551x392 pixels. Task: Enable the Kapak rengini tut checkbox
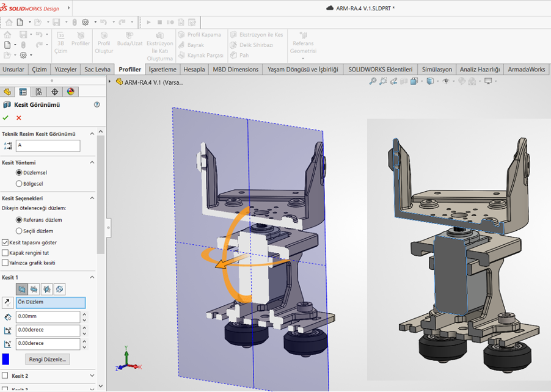point(5,253)
